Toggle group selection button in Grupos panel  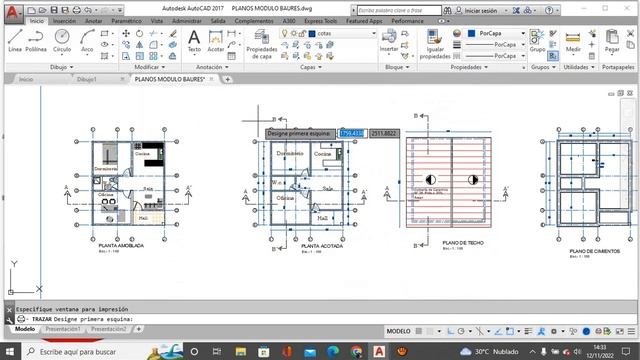tap(553, 56)
